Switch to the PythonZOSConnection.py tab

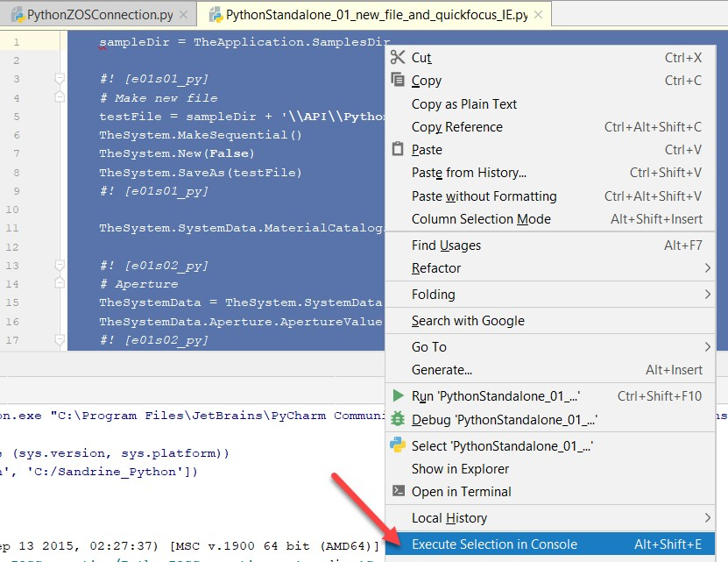pos(99,15)
